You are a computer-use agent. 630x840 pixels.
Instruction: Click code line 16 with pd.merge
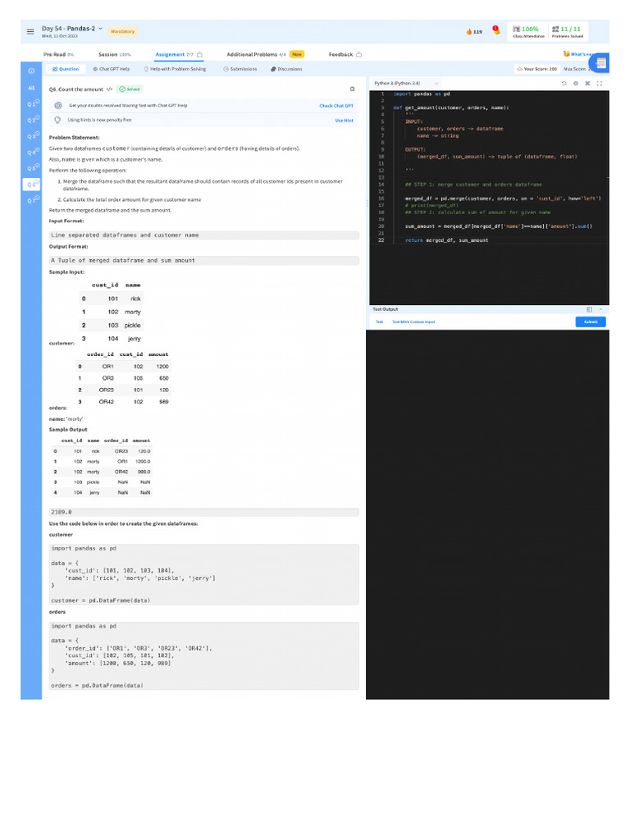(503, 199)
